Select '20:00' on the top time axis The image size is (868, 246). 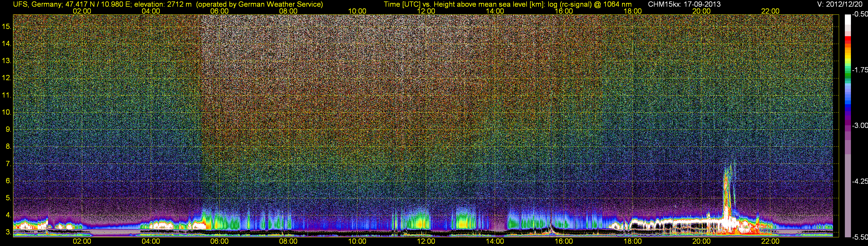click(x=702, y=11)
